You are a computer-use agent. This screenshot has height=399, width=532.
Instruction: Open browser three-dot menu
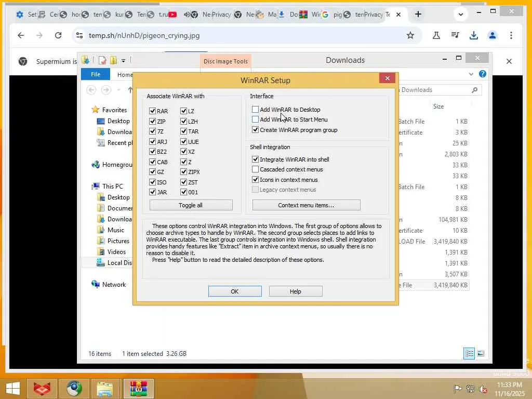(x=511, y=35)
